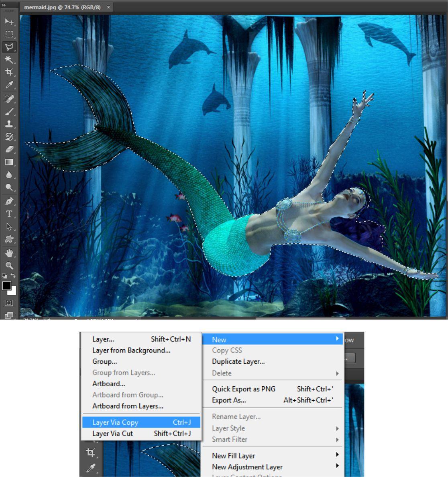
Task: Select the Healing Brush tool
Action: click(x=9, y=99)
